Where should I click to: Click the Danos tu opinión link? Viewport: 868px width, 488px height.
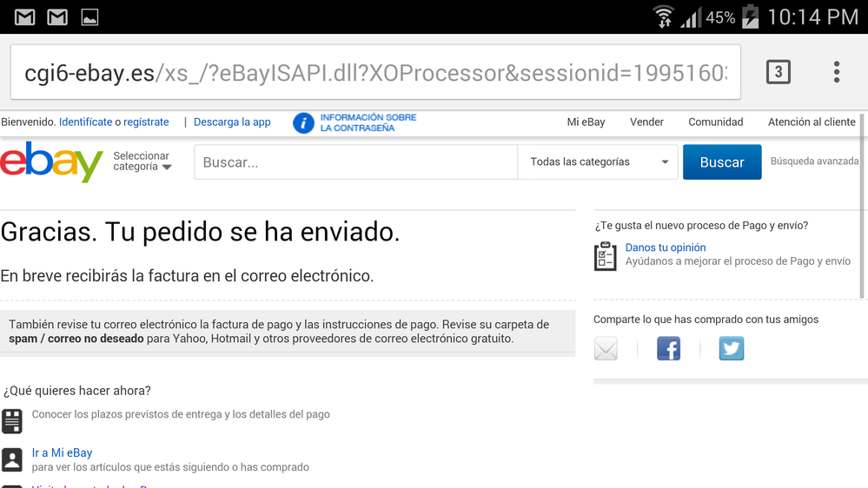point(666,247)
